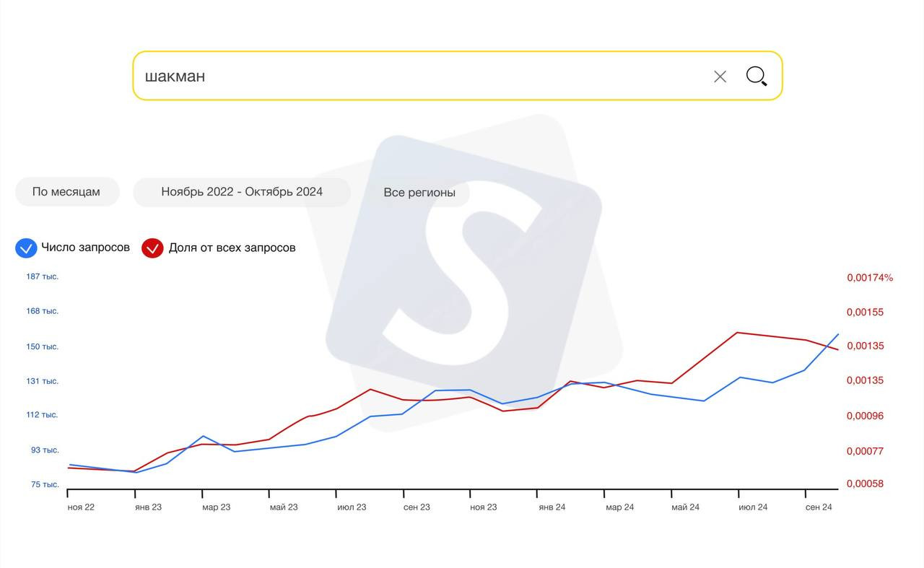The image size is (924, 568).
Task: Click the 'июл 23' axis label
Action: point(352,507)
